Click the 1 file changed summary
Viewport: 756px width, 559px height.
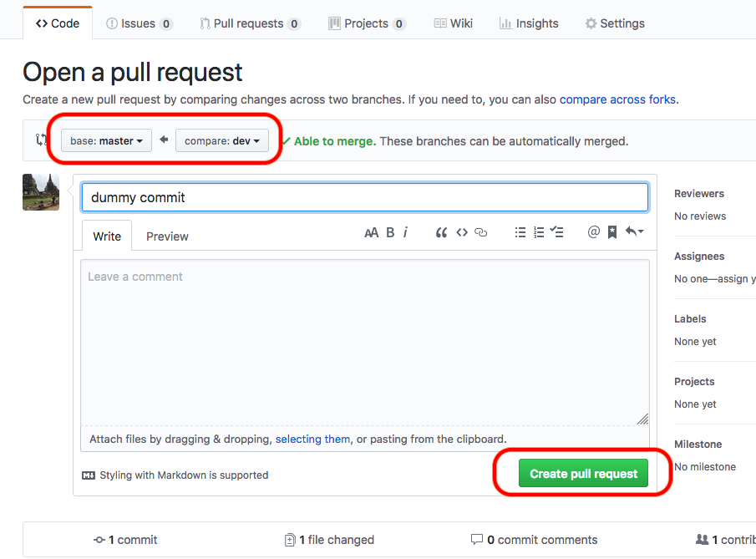pyautogui.click(x=329, y=540)
